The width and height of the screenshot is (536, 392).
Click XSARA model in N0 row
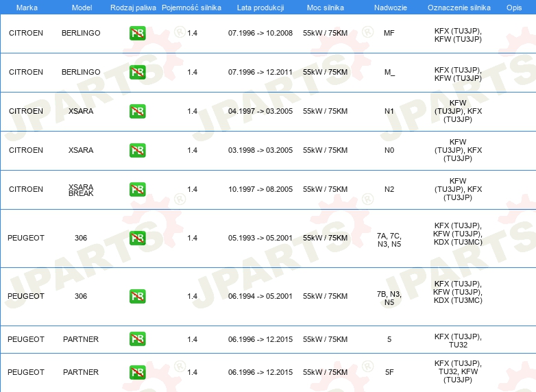coord(81,150)
